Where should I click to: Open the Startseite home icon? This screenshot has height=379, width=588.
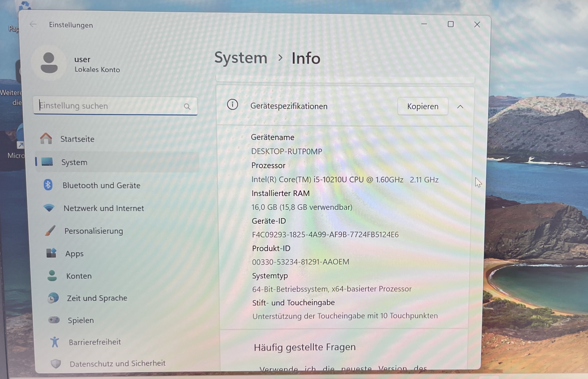pos(46,138)
